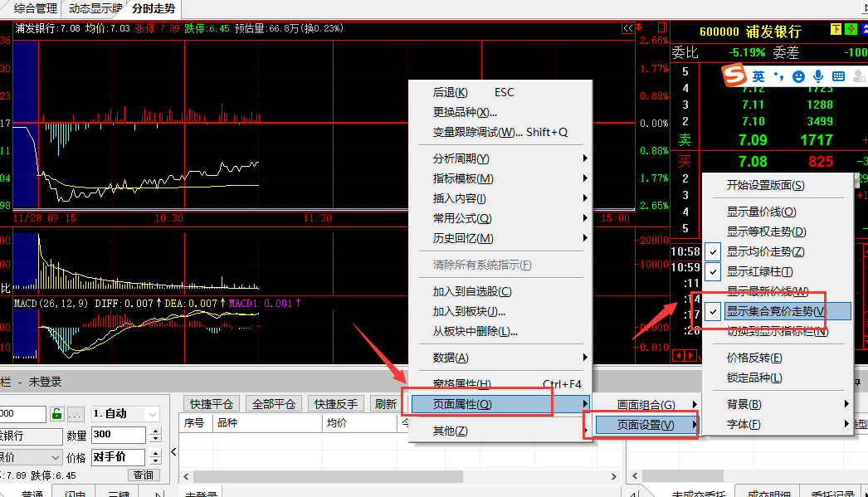
Task: Click the red right arrow under tick list
Action: point(690,355)
